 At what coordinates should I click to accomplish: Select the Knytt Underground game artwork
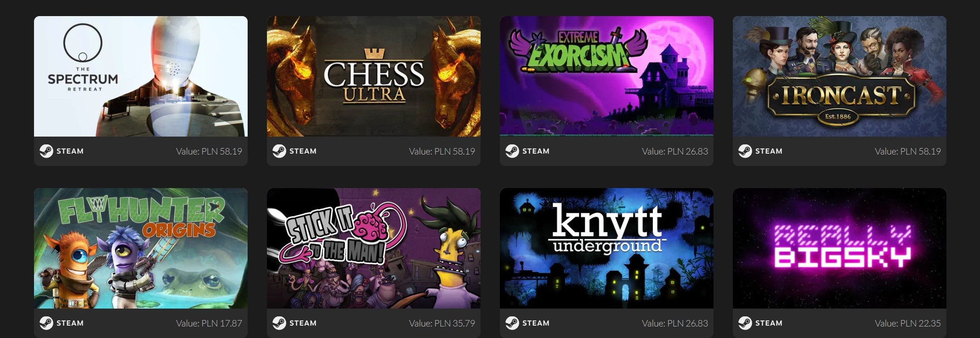(606, 248)
